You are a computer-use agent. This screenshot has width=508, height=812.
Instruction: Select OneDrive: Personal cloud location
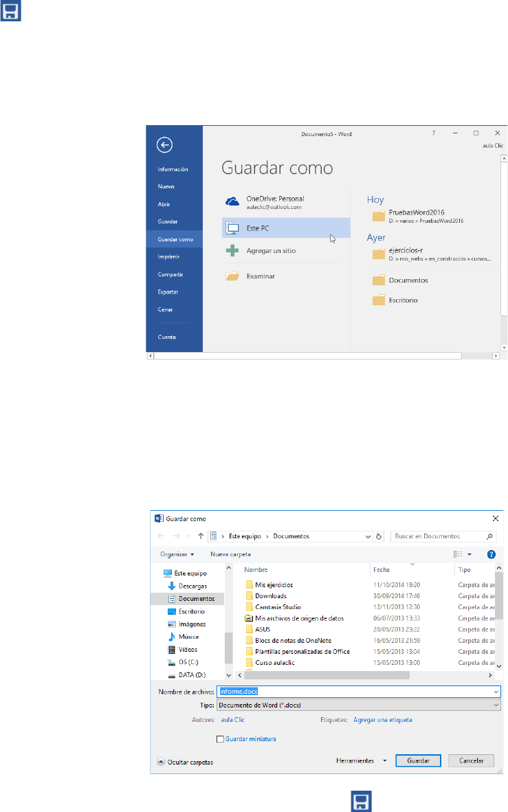(x=275, y=202)
